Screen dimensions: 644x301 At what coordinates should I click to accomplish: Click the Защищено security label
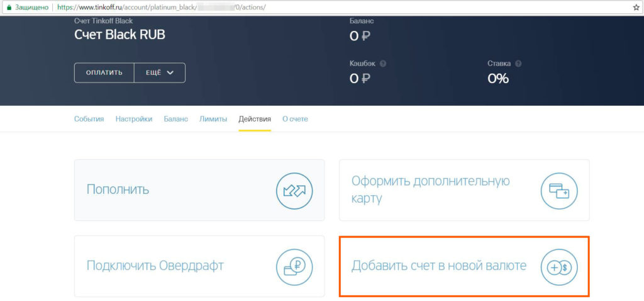(32, 8)
